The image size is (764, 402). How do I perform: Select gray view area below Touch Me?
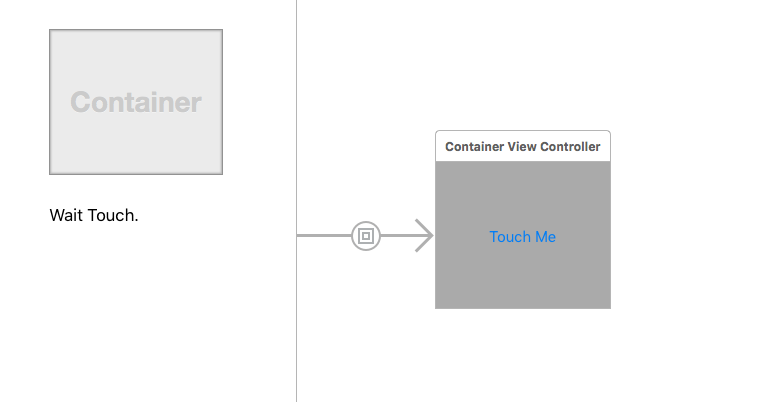point(523,277)
